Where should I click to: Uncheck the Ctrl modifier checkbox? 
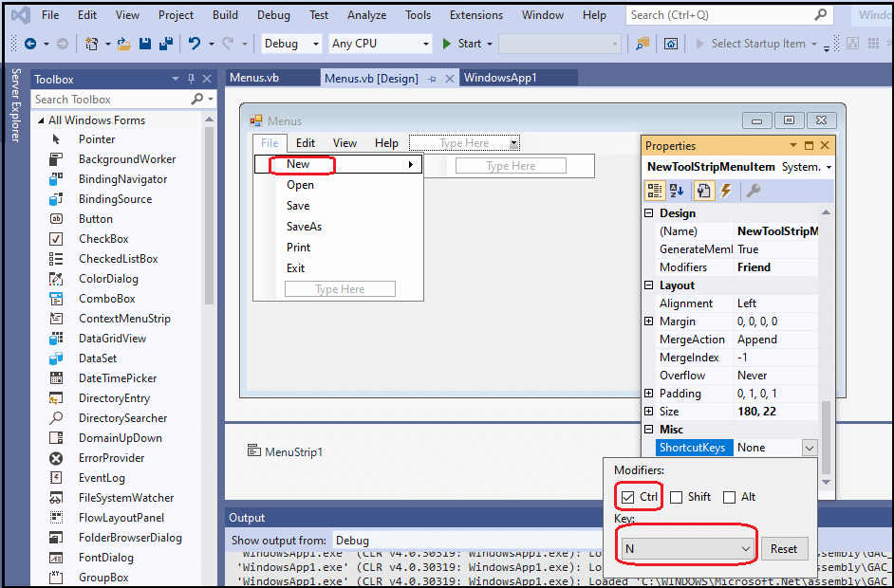coord(627,497)
